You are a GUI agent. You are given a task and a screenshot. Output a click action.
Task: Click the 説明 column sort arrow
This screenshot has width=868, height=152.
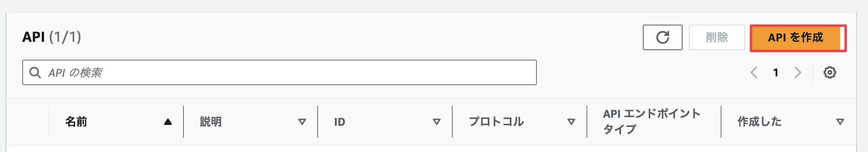pyautogui.click(x=302, y=122)
